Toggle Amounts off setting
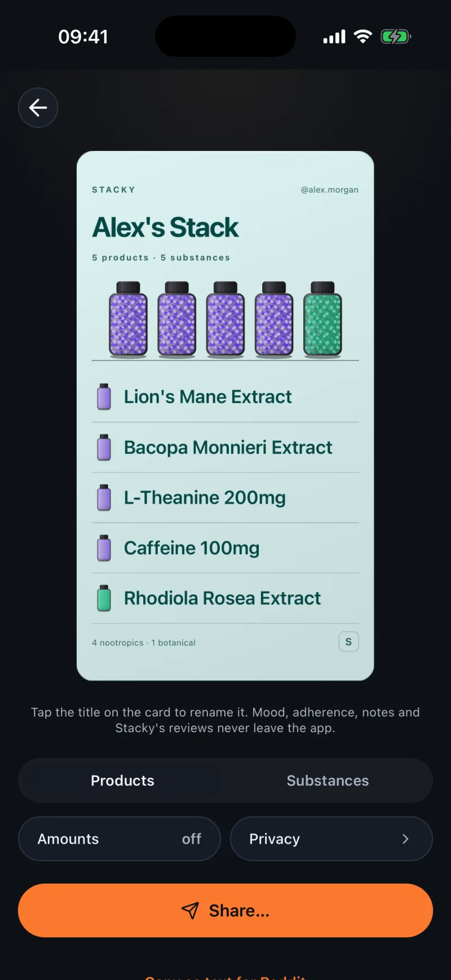This screenshot has height=980, width=451. point(119,839)
